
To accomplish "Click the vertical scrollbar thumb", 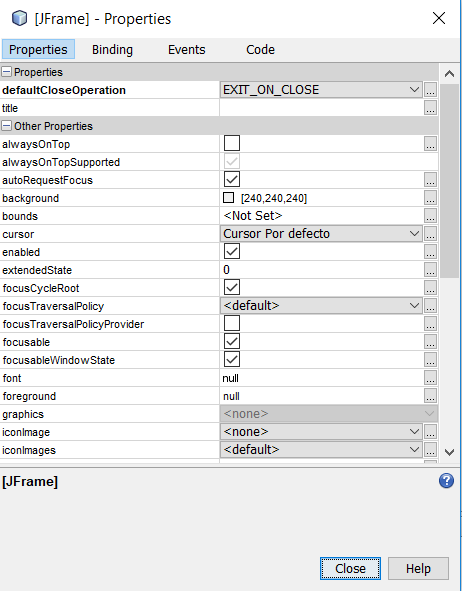I will pos(449,181).
